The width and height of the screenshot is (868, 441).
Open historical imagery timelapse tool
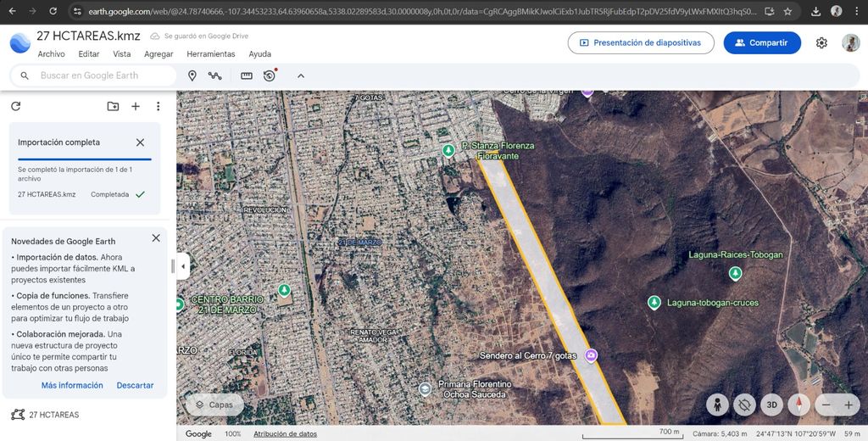coord(270,75)
